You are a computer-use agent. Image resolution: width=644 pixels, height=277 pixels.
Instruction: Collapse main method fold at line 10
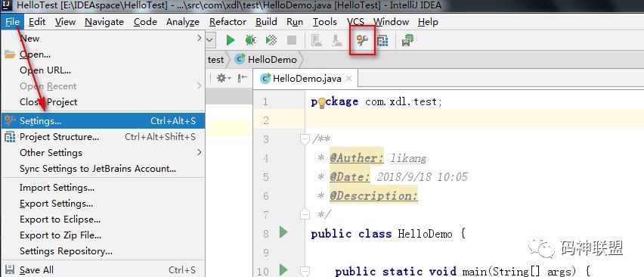(x=305, y=271)
